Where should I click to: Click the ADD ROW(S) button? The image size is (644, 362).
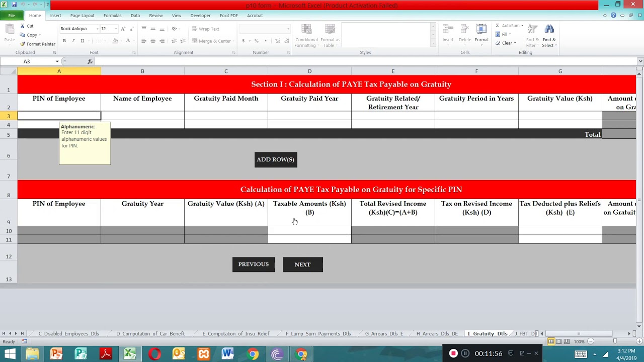click(x=276, y=159)
